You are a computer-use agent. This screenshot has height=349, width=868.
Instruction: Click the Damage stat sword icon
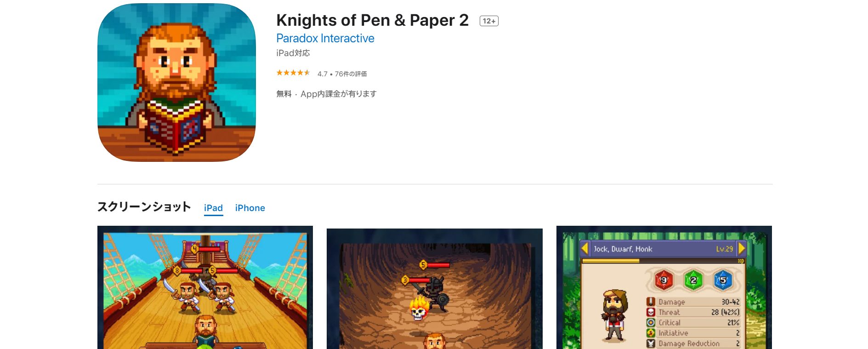point(651,302)
